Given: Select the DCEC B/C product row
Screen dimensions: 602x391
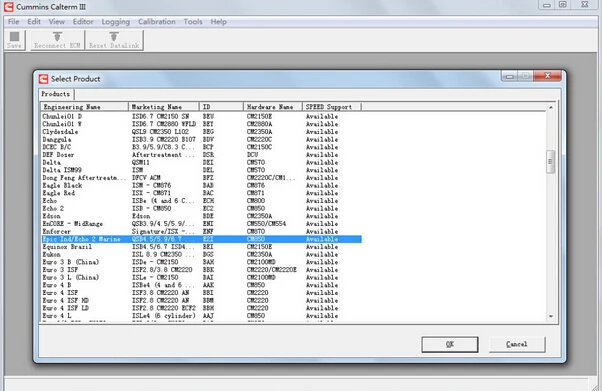Looking at the screenshot, I should (202, 147).
